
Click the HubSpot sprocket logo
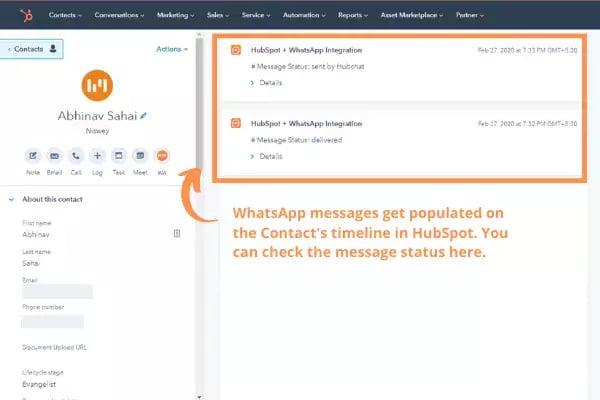26,15
